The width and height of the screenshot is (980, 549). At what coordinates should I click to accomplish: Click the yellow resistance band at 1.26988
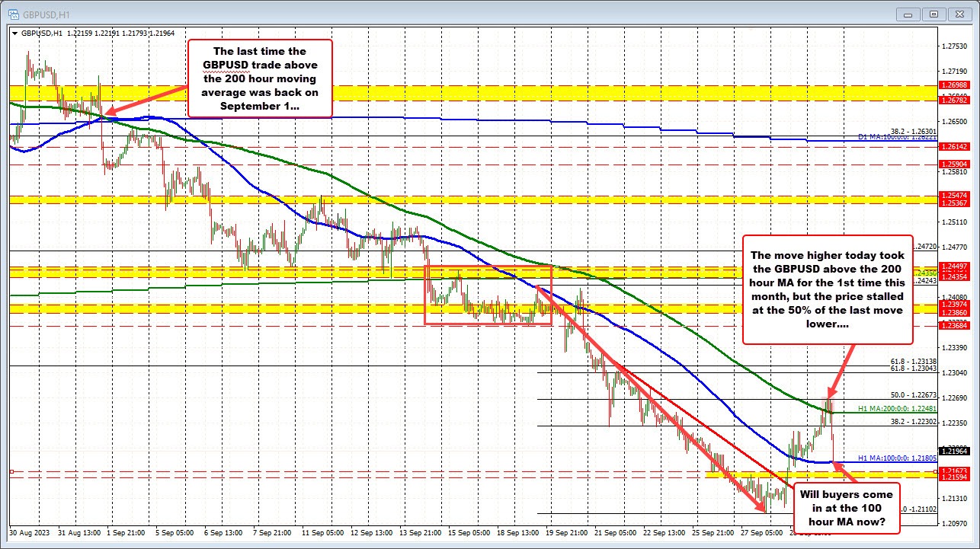point(533,91)
